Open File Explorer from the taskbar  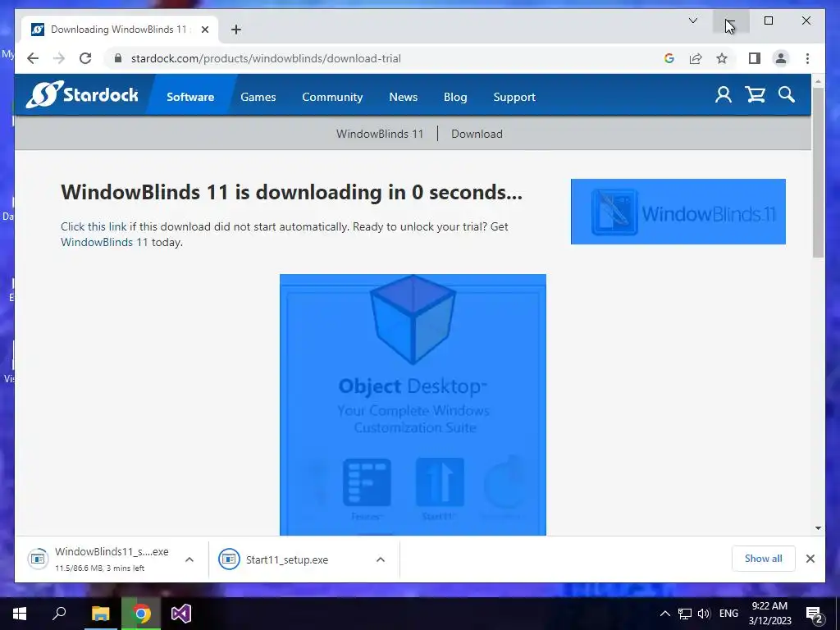100,614
